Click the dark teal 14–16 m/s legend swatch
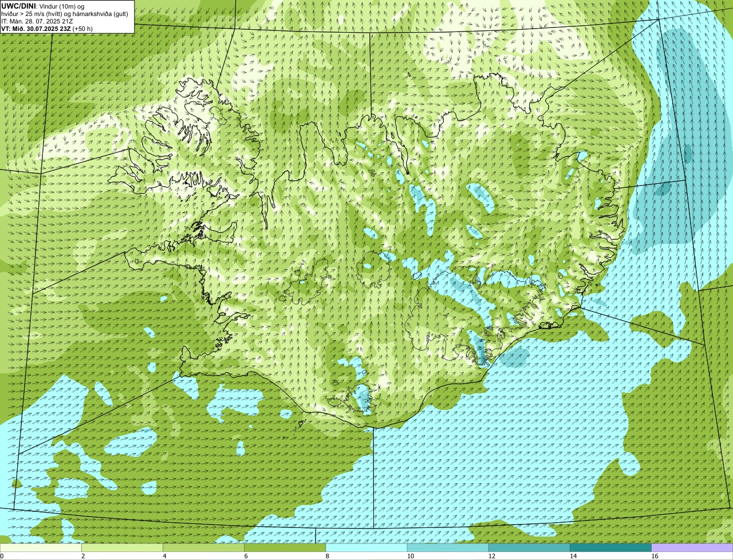 (x=610, y=548)
